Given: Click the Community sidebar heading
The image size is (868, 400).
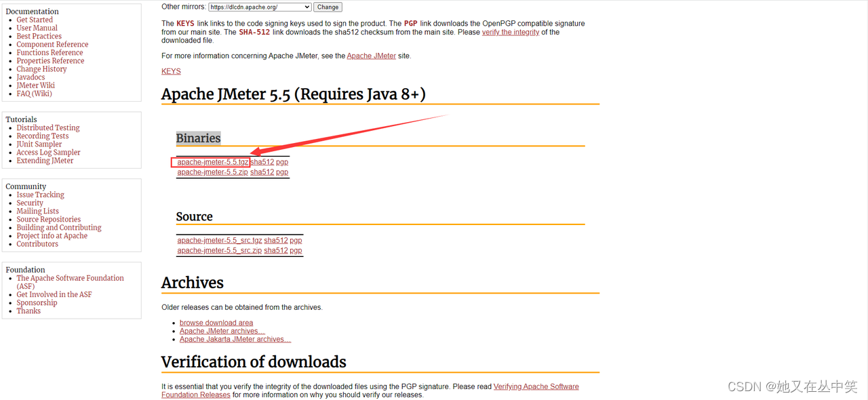Looking at the screenshot, I should click(25, 186).
